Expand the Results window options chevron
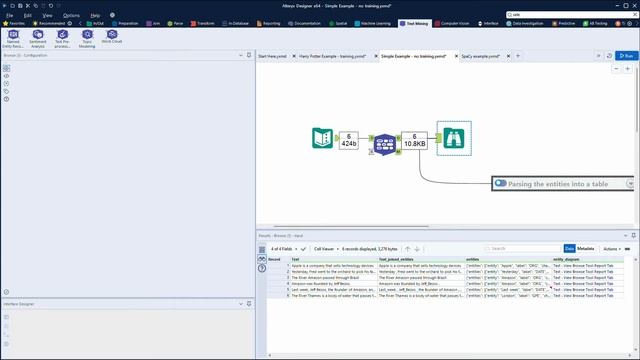 click(625, 236)
